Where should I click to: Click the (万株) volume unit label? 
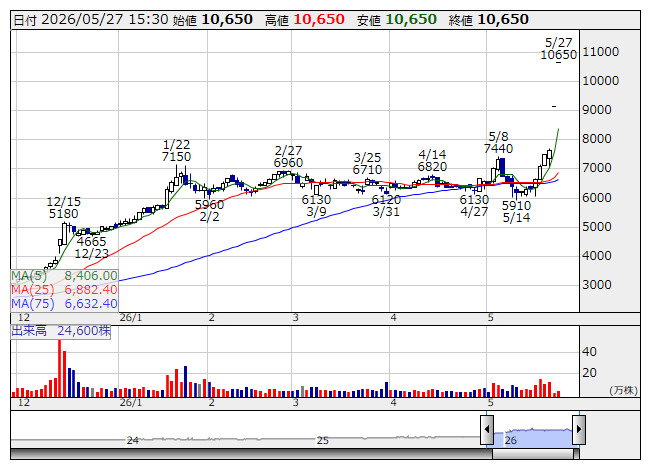[x=623, y=390]
